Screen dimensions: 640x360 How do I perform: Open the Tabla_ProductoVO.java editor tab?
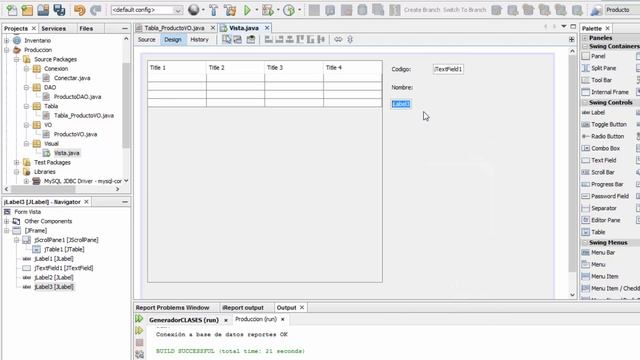174,28
